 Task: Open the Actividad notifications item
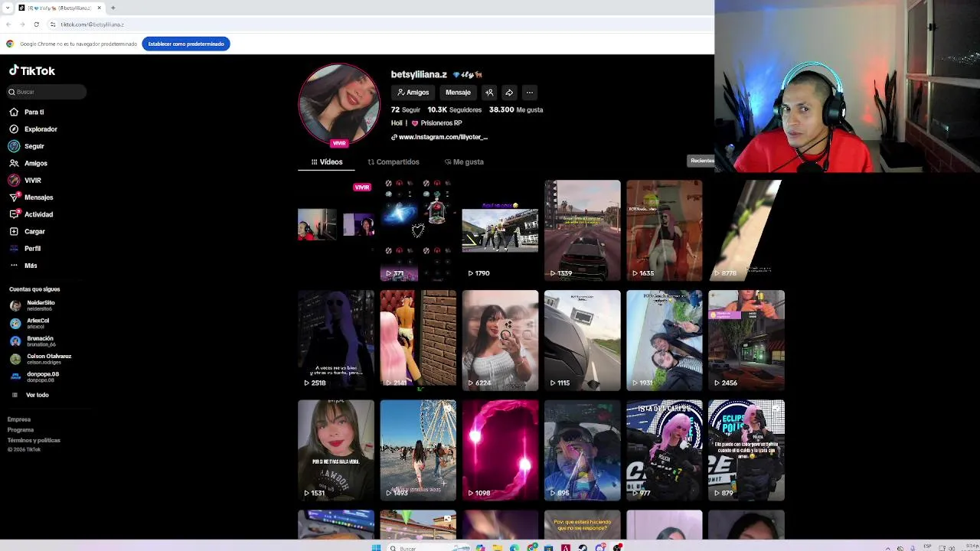tap(31, 214)
